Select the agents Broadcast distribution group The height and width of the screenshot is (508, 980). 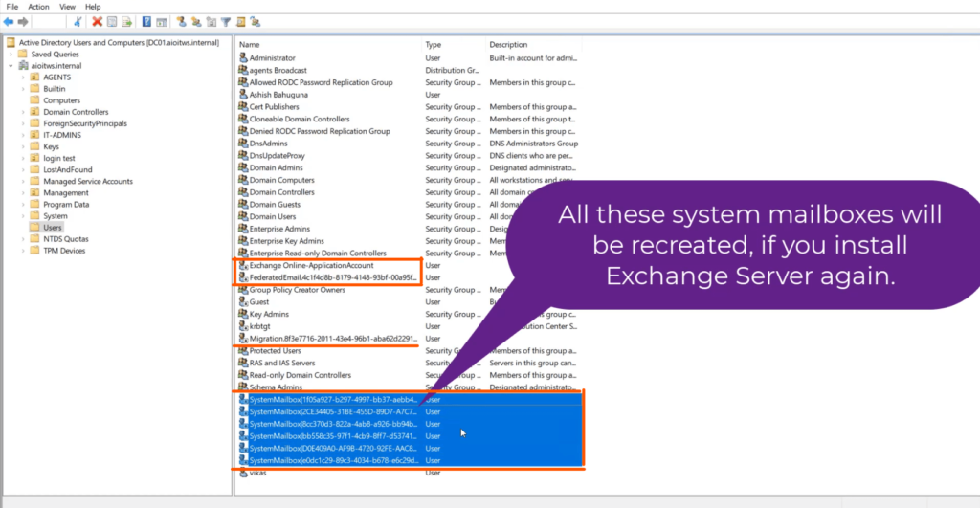(278, 70)
